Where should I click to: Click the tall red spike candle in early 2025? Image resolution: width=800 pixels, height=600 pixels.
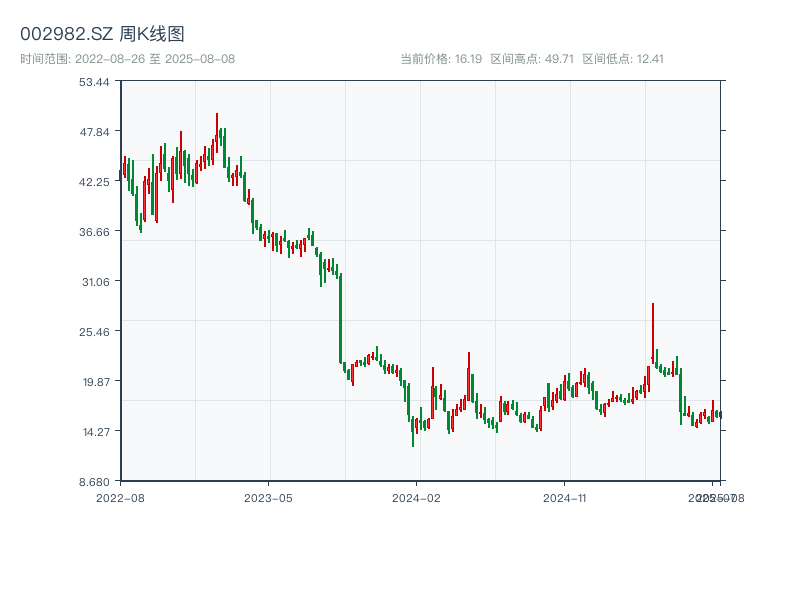click(x=653, y=332)
